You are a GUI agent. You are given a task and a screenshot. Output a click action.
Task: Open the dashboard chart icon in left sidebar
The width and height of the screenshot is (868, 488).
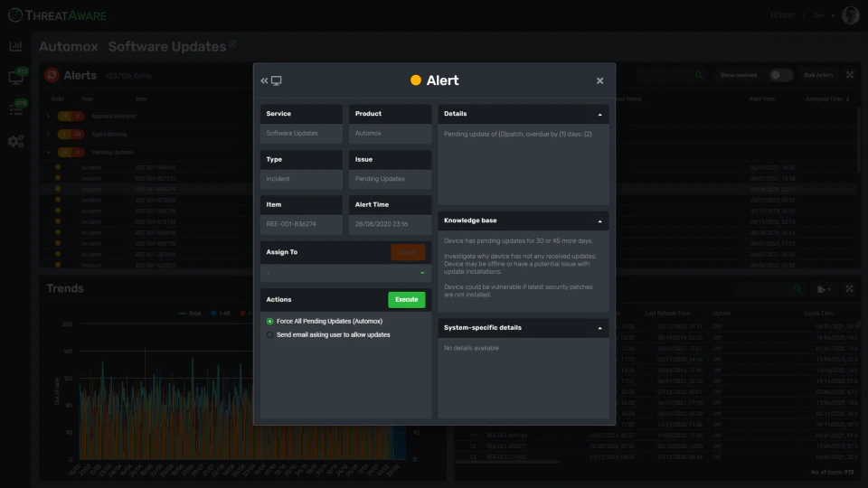point(15,46)
